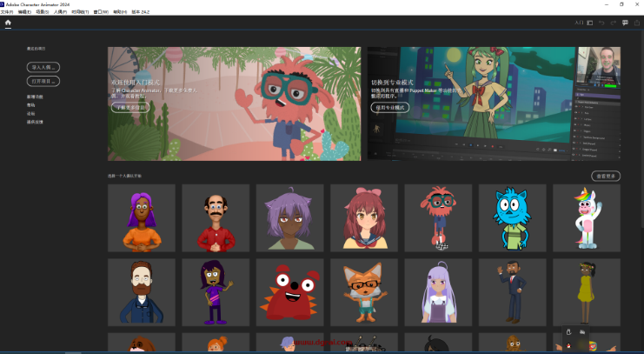Open the 人偶 (Puppet) menu

point(60,12)
